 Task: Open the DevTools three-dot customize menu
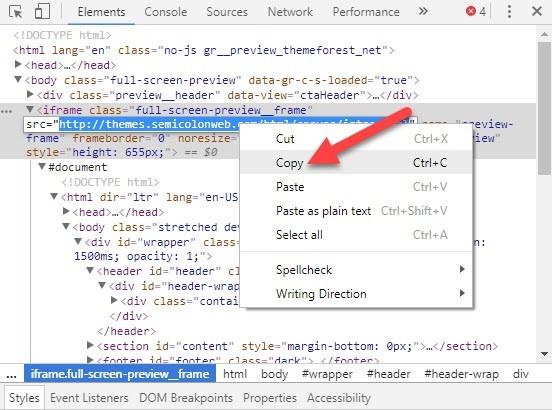click(509, 11)
